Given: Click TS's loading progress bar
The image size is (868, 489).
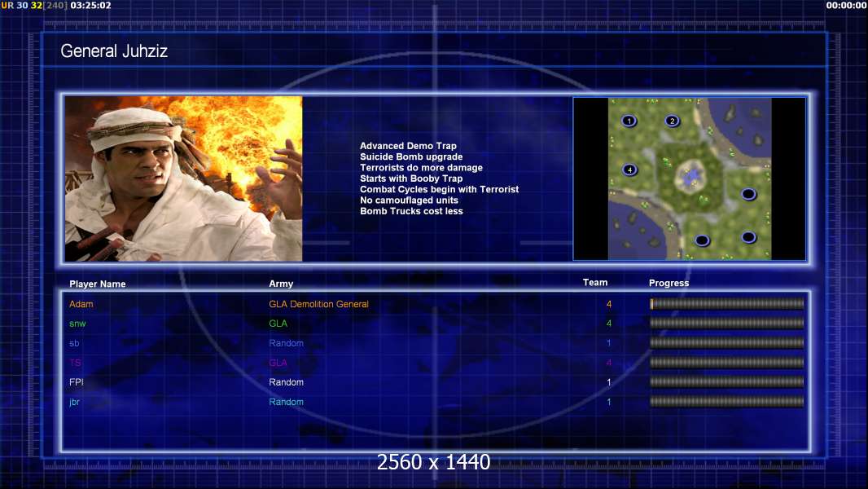Looking at the screenshot, I should (727, 362).
